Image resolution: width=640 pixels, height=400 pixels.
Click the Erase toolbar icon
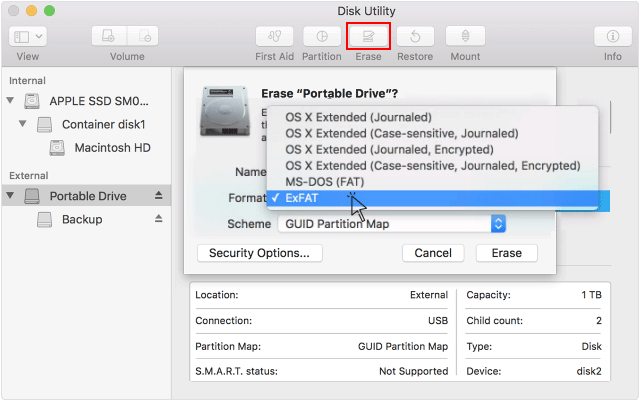coord(368,36)
